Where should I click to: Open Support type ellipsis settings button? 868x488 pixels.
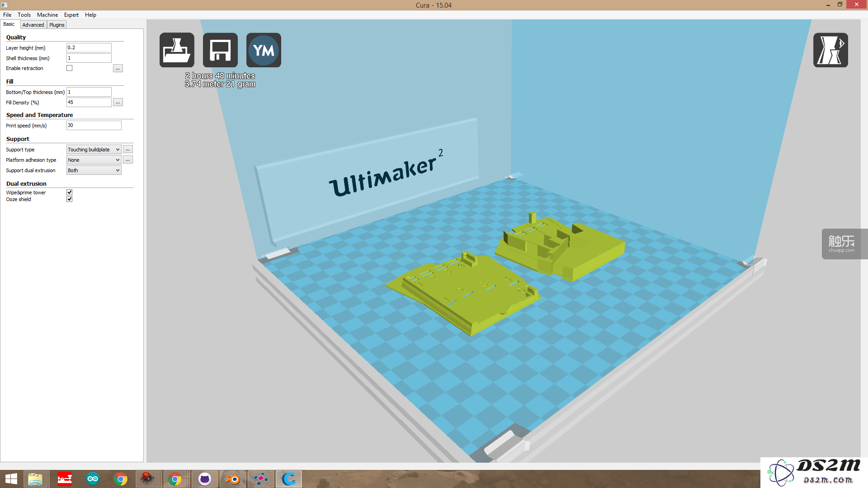point(128,150)
